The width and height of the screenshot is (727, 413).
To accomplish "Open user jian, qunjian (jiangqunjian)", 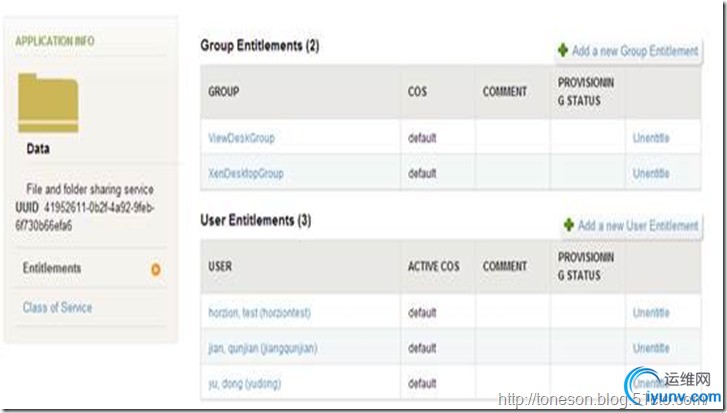I will (x=263, y=348).
